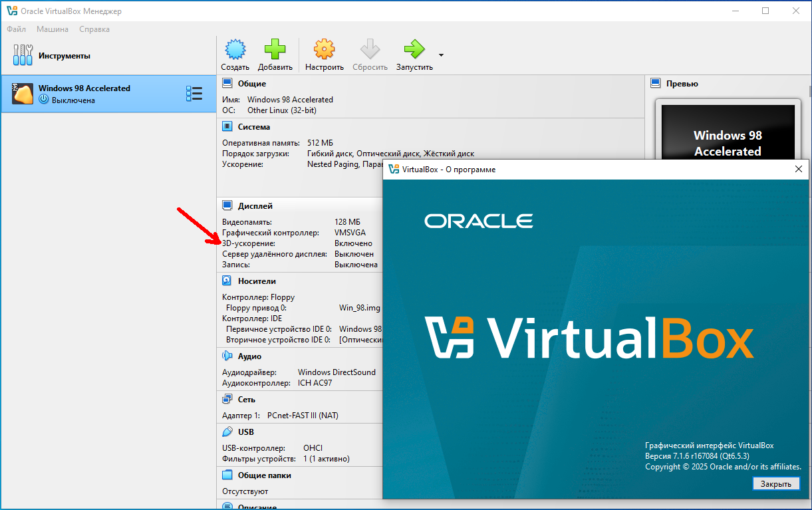Screen dimensions: 812x510
Task: Click the Сервер удалённого дисплея value Выключен
Action: 354,254
